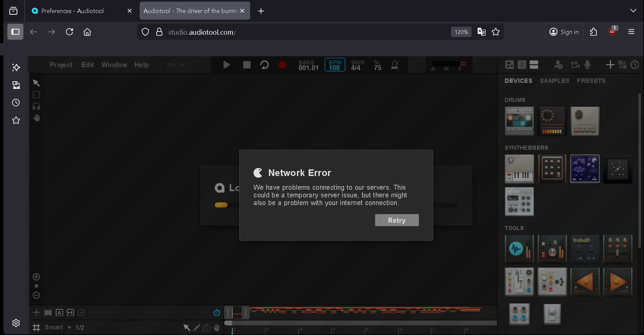
Task: Switch to split panel layout icon
Action: 534,65
